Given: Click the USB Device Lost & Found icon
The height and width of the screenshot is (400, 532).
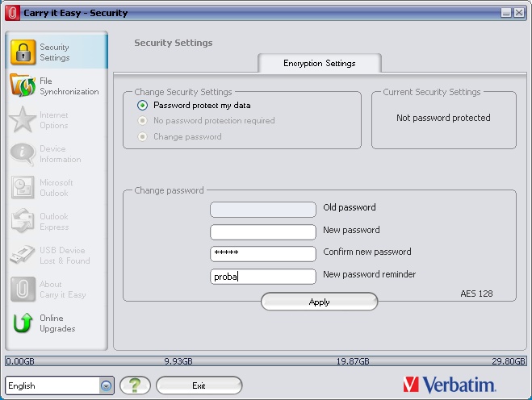Looking at the screenshot, I should click(23, 255).
